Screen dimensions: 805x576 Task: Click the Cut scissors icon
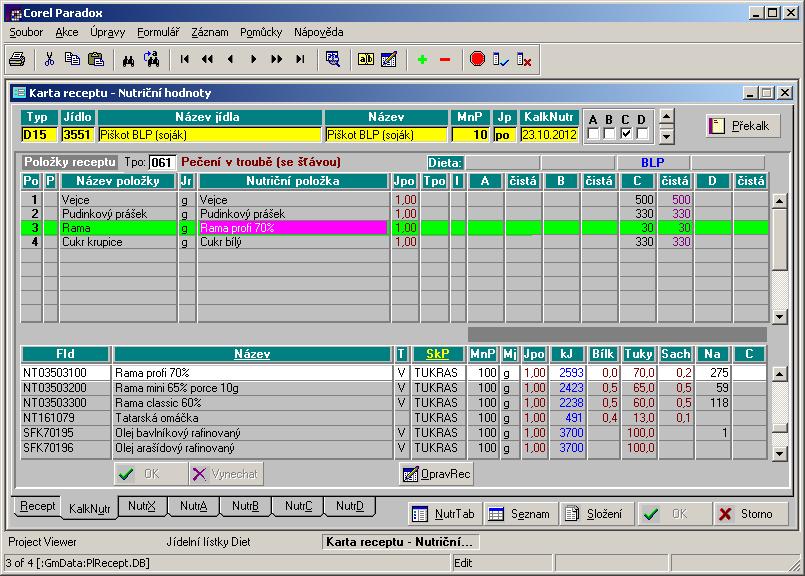pyautogui.click(x=49, y=60)
